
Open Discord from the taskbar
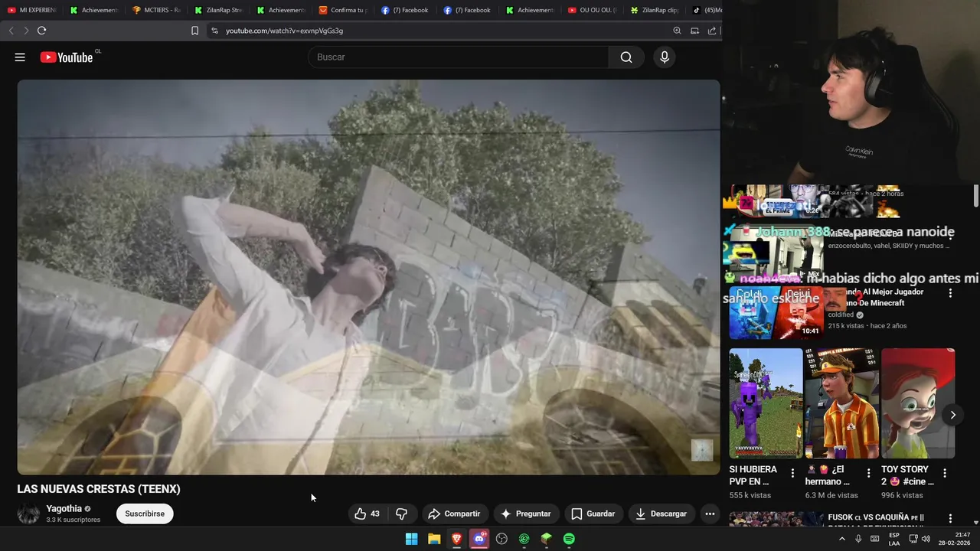coord(479,539)
